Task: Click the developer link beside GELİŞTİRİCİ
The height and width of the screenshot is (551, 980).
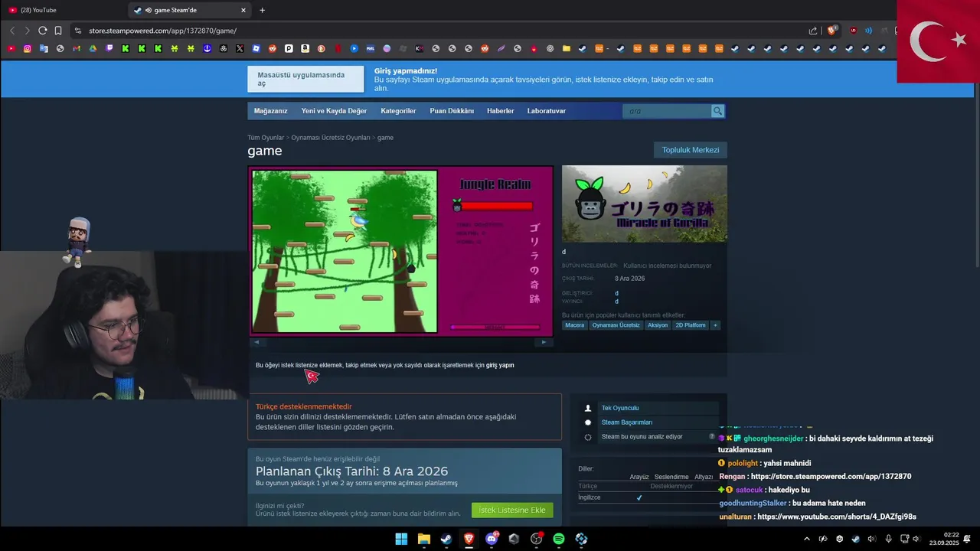Action: (616, 293)
